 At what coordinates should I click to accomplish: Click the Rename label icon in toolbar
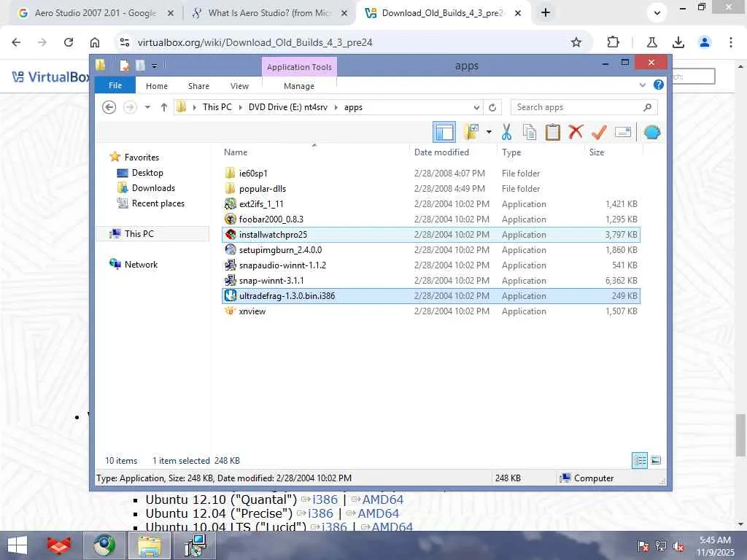tap(623, 132)
